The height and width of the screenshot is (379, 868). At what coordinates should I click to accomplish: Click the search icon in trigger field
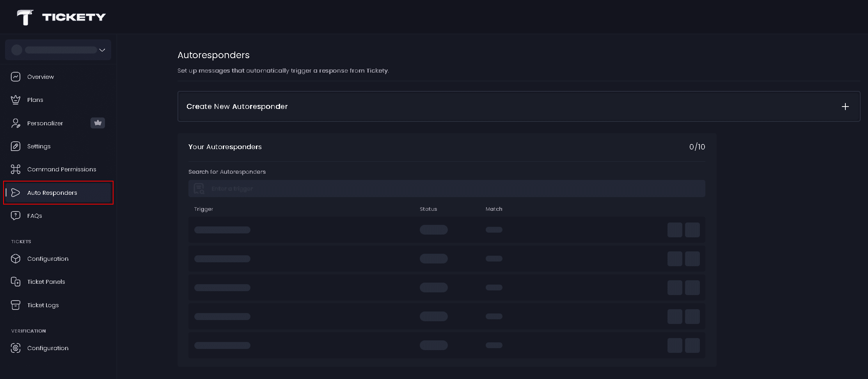199,189
